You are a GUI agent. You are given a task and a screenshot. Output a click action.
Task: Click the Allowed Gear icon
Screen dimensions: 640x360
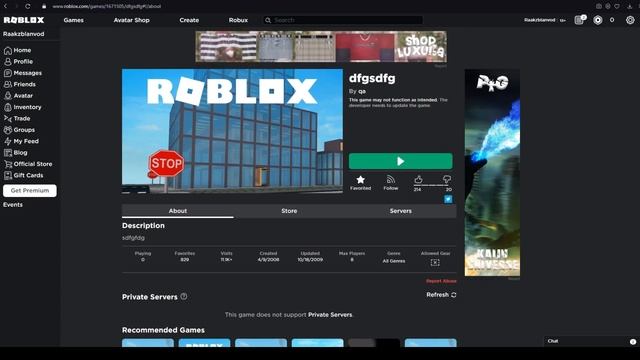435,262
